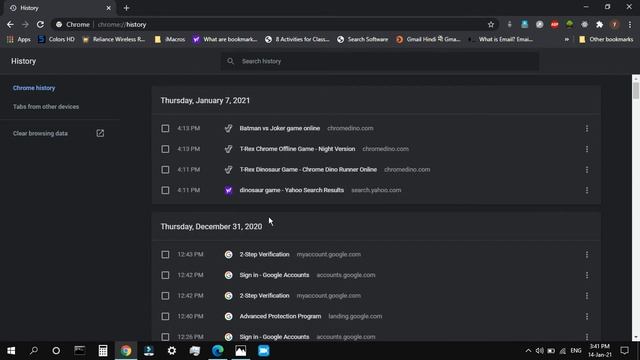Open Search Software bookmark
Viewport: 640px width, 360px height.
click(362, 40)
